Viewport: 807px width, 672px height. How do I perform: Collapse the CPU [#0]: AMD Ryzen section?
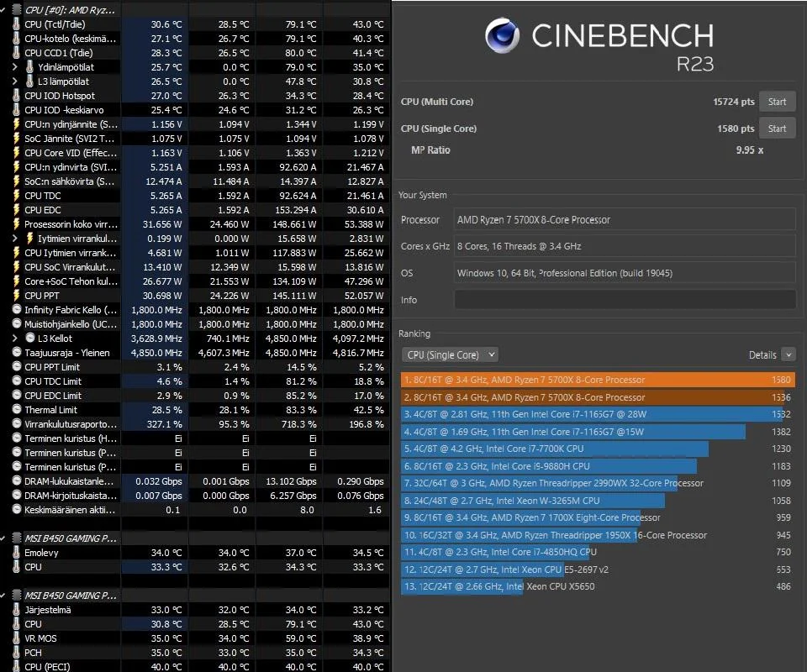3,10
